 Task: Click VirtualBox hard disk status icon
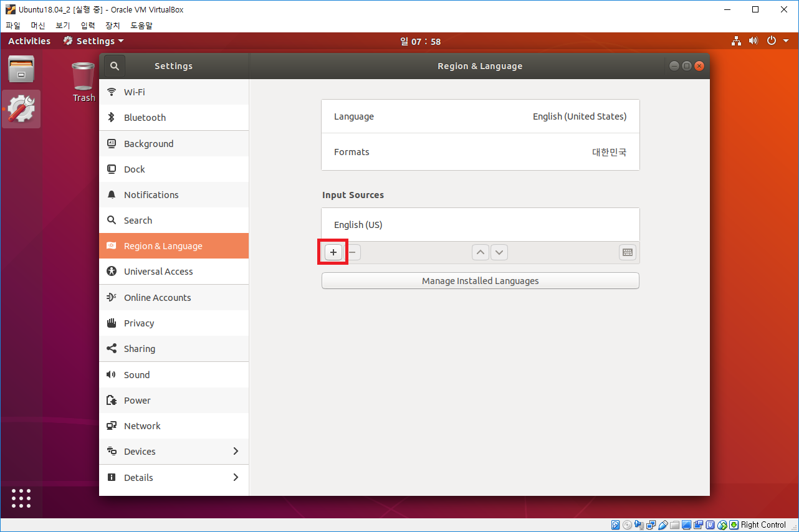click(615, 525)
